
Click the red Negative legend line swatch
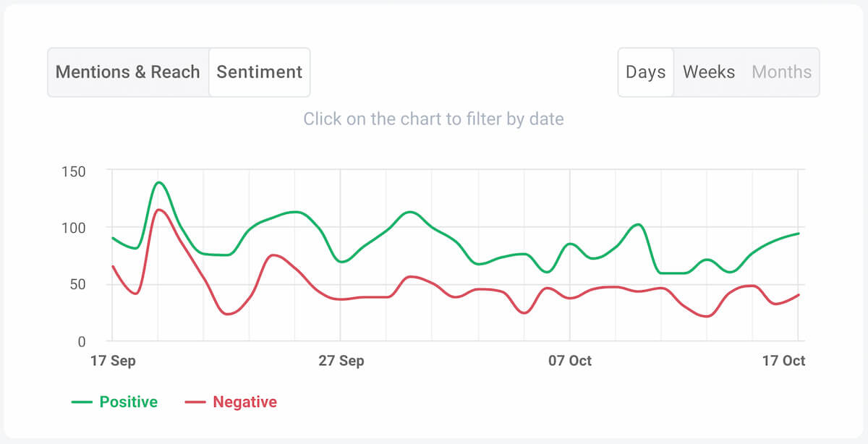195,402
